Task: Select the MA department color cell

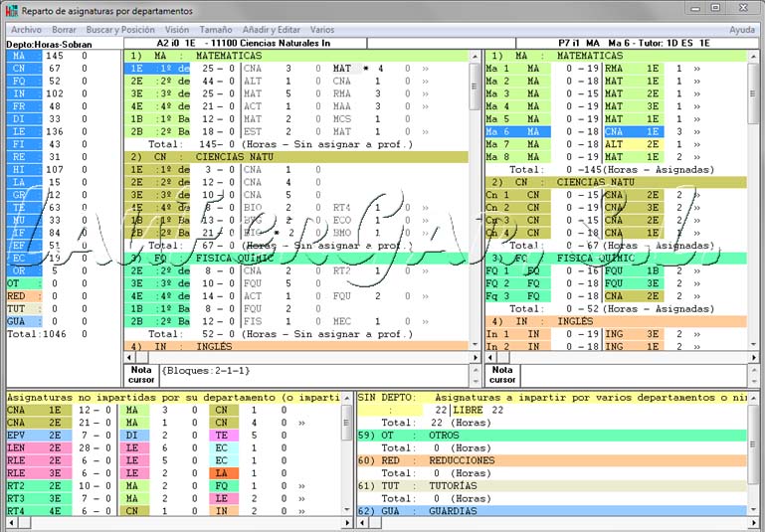Action: (x=18, y=57)
